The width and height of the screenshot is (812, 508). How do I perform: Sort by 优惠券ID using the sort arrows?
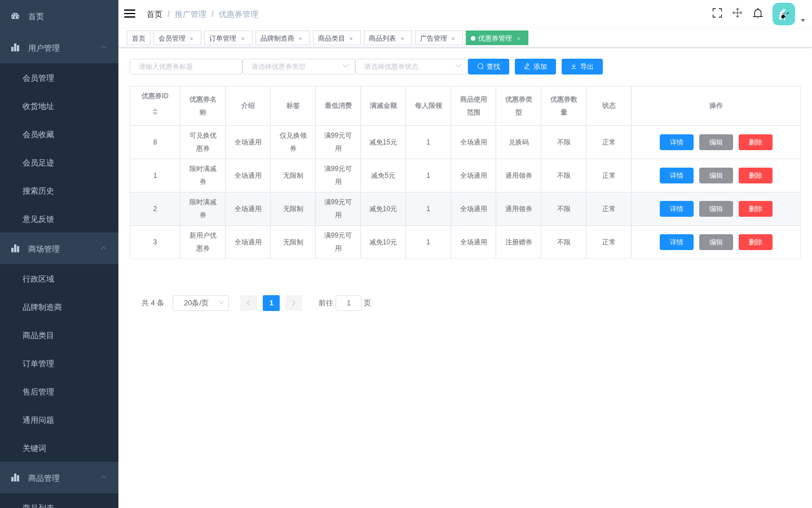[x=155, y=112]
